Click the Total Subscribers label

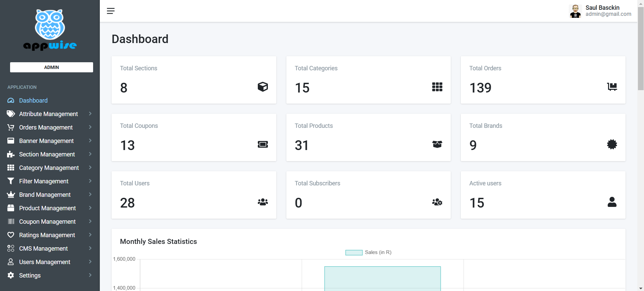(317, 183)
